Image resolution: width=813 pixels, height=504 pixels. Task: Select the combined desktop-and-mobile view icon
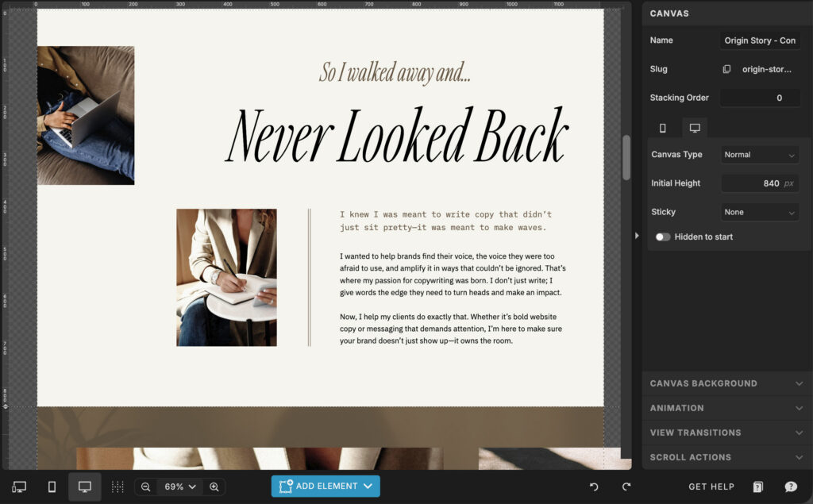click(x=19, y=486)
